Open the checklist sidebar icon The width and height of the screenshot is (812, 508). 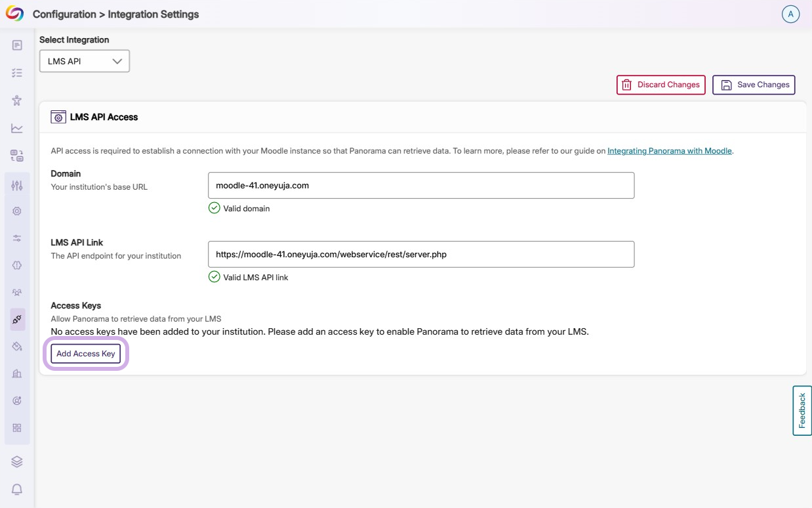(x=17, y=73)
